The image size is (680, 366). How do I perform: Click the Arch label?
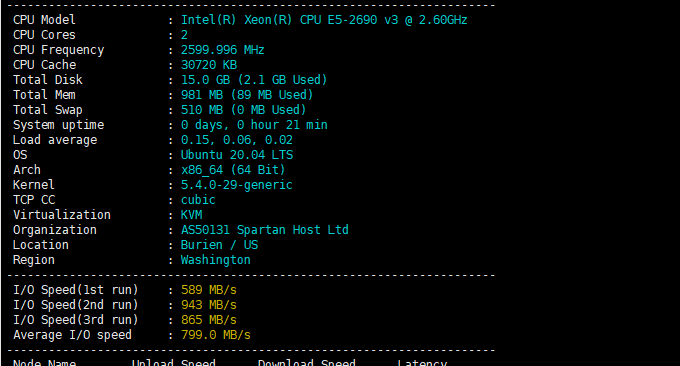tap(27, 170)
